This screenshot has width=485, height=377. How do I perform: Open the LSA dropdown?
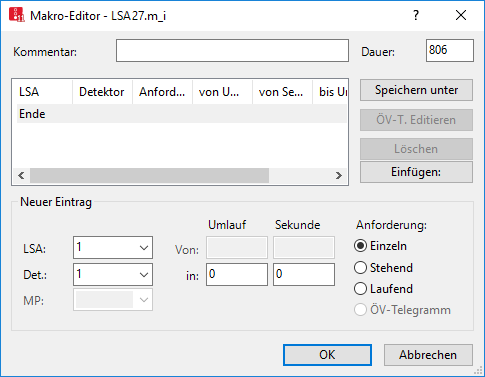113,248
